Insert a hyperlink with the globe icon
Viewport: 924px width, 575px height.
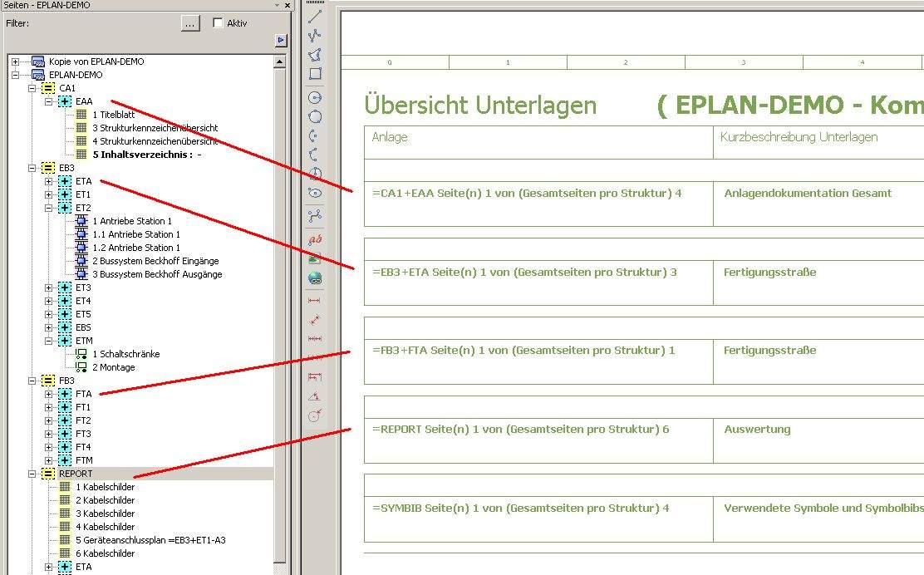[315, 278]
